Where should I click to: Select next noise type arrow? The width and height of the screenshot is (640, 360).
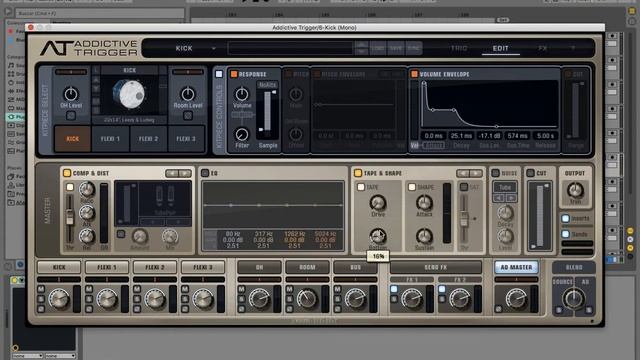[x=511, y=198]
